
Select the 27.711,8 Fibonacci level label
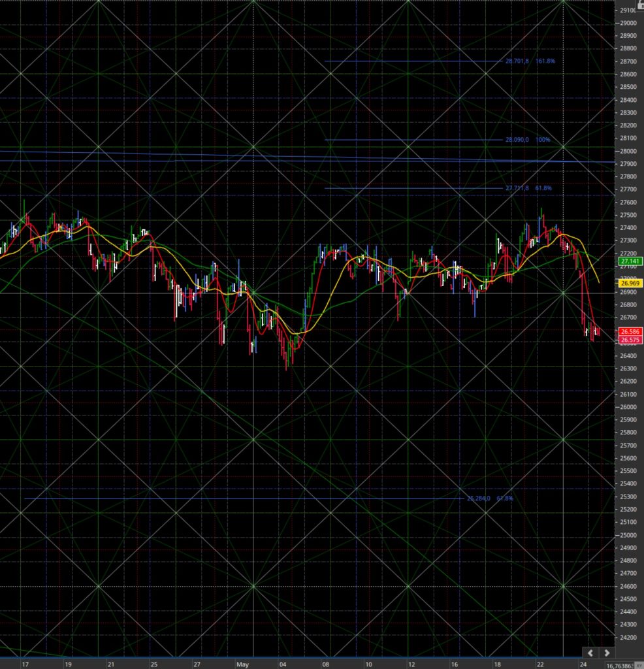tap(528, 188)
